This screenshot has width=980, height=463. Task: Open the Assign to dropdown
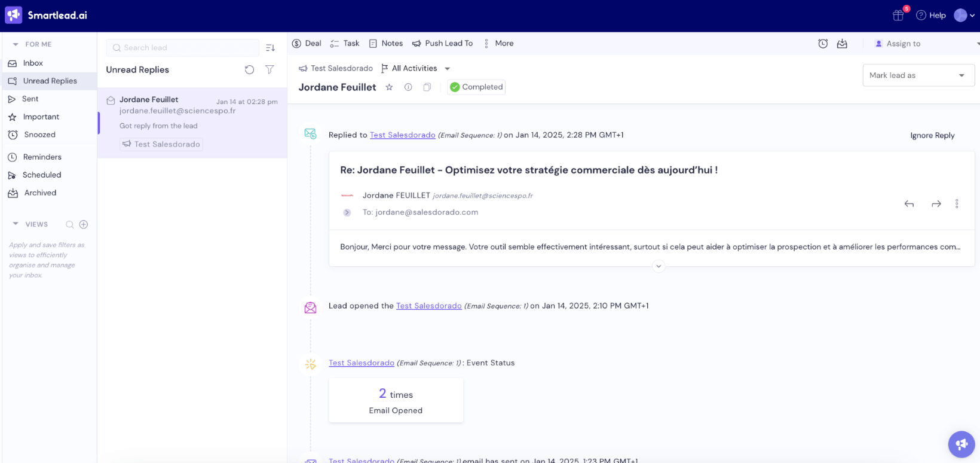pos(926,44)
